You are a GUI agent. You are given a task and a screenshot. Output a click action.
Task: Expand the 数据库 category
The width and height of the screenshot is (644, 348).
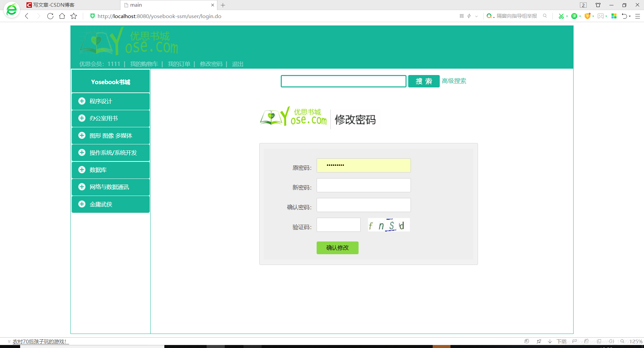[x=111, y=170]
